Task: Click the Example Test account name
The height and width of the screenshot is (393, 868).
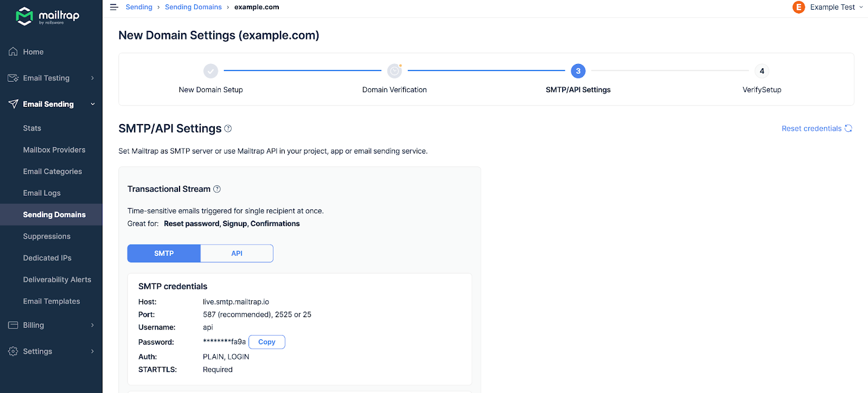Action: point(832,7)
